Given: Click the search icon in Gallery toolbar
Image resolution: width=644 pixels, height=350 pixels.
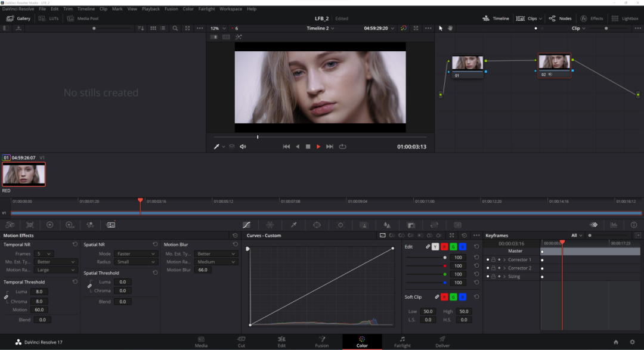Looking at the screenshot, I should click(175, 29).
